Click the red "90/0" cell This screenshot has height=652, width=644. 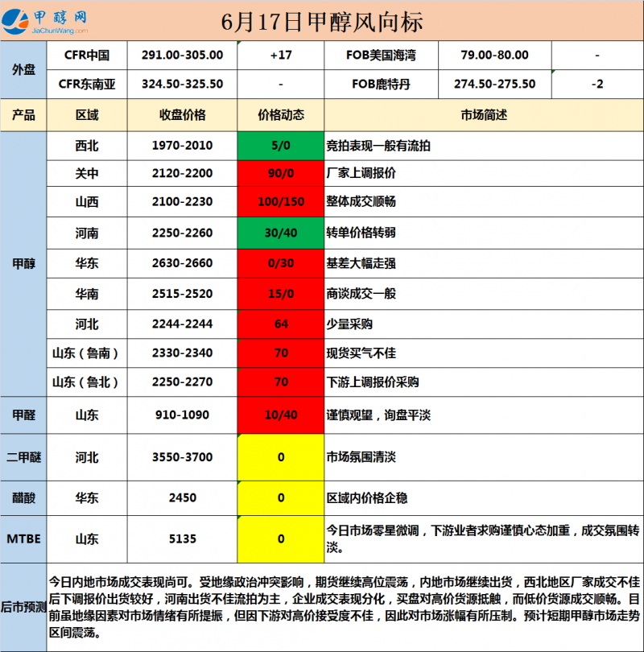[281, 173]
